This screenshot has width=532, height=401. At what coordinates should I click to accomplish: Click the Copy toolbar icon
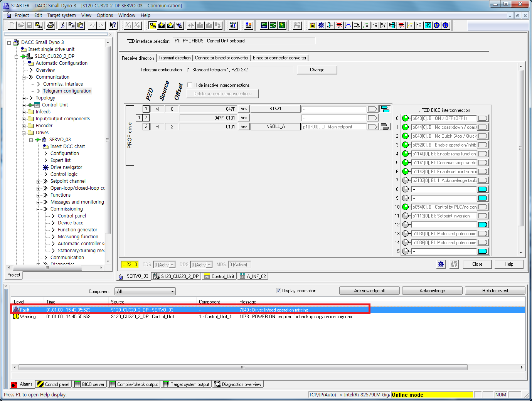pyautogui.click(x=71, y=25)
